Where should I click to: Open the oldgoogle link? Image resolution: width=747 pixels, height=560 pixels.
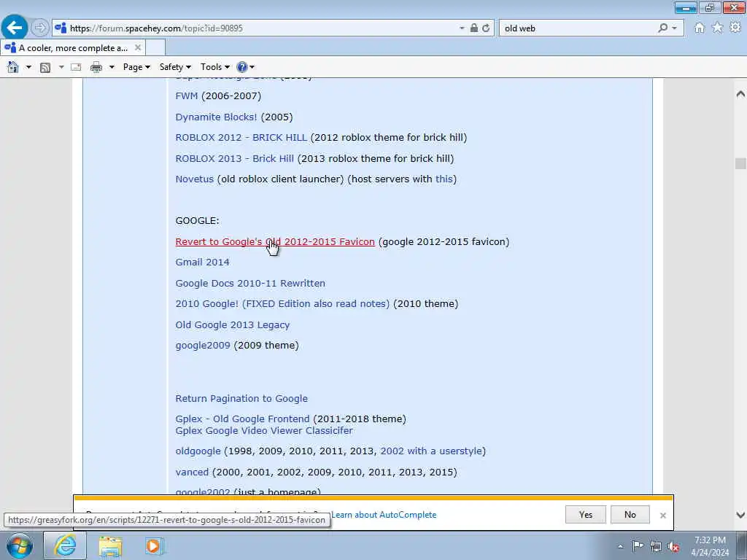[198, 451]
